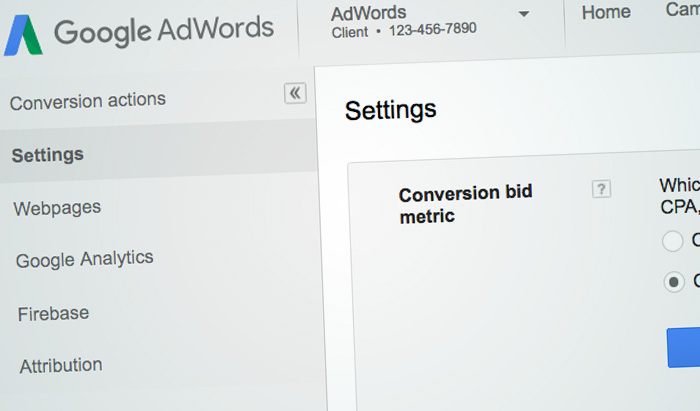Viewport: 700px width, 411px height.
Task: Collapse the sidebar with double-chevron icon
Action: coord(295,93)
